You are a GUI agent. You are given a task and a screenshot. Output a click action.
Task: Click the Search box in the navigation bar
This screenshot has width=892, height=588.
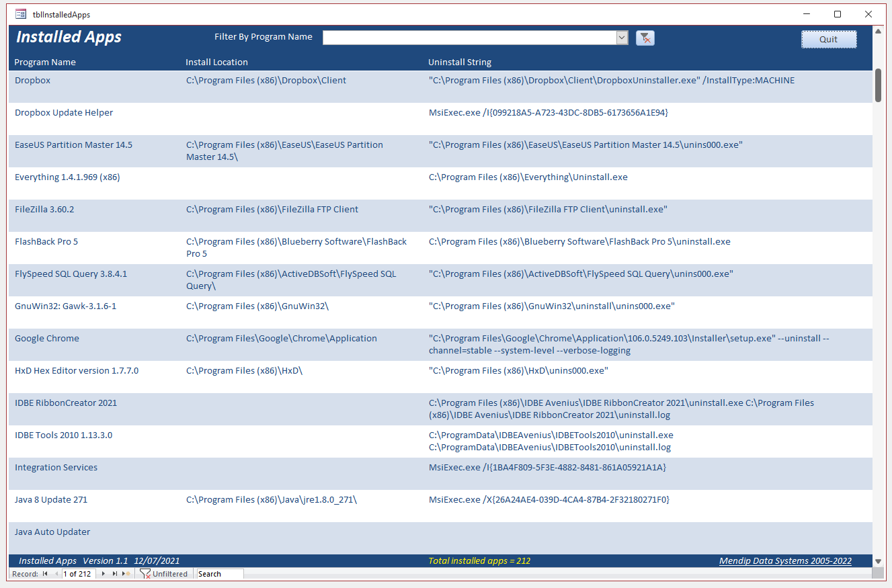219,574
